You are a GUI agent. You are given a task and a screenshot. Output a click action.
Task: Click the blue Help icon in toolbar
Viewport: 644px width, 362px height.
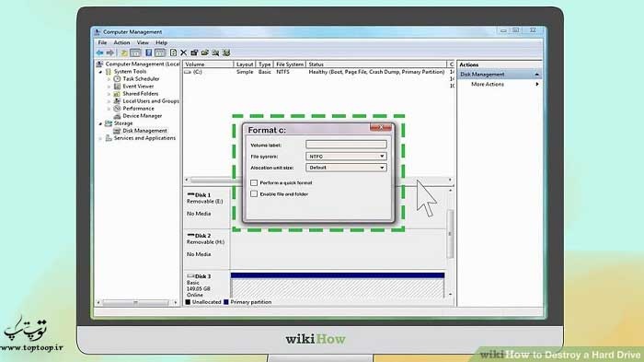click(x=149, y=53)
